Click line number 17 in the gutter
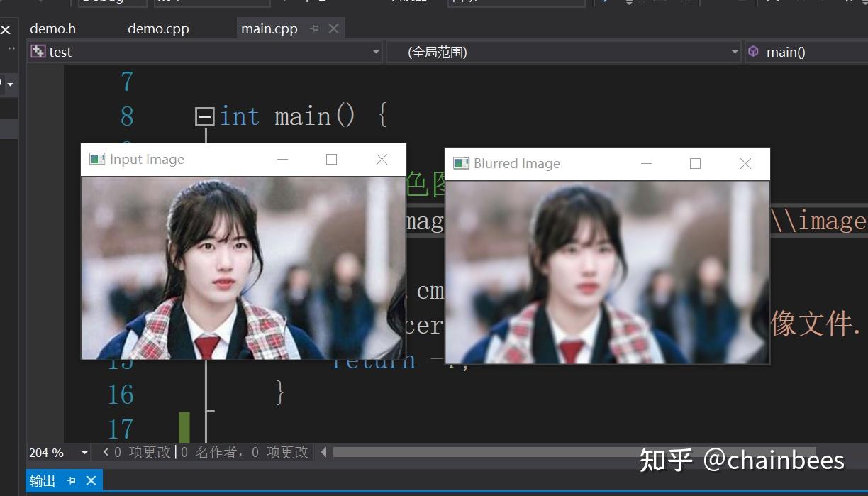This screenshot has width=868, height=496. (121, 429)
